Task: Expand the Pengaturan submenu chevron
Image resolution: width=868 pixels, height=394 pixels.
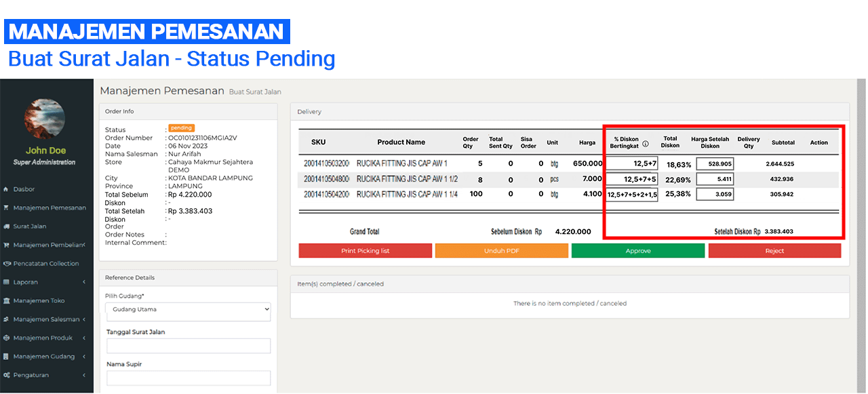Action: (84, 375)
